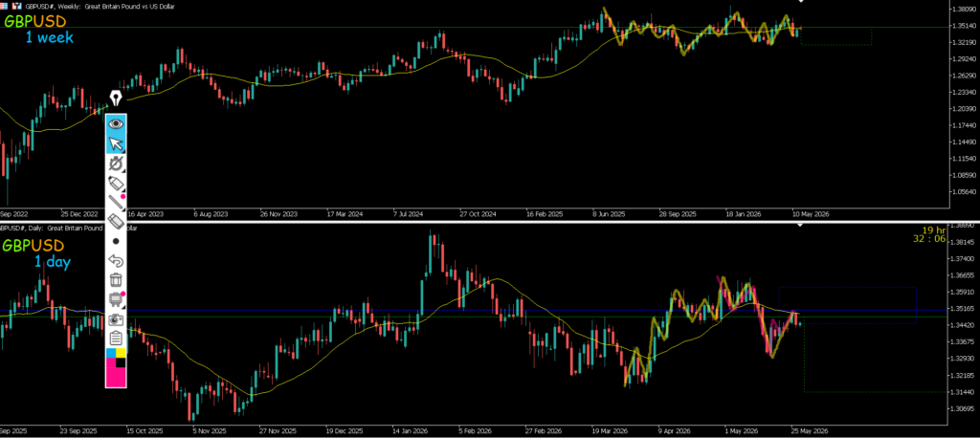980x438 pixels.
Task: Click the chart shift triangle on weekly chart
Action: click(x=802, y=1)
